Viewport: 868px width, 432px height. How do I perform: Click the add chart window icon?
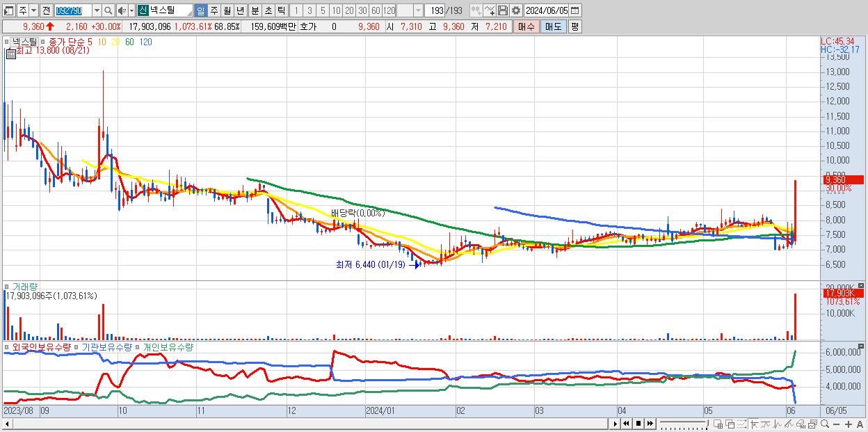[718, 424]
